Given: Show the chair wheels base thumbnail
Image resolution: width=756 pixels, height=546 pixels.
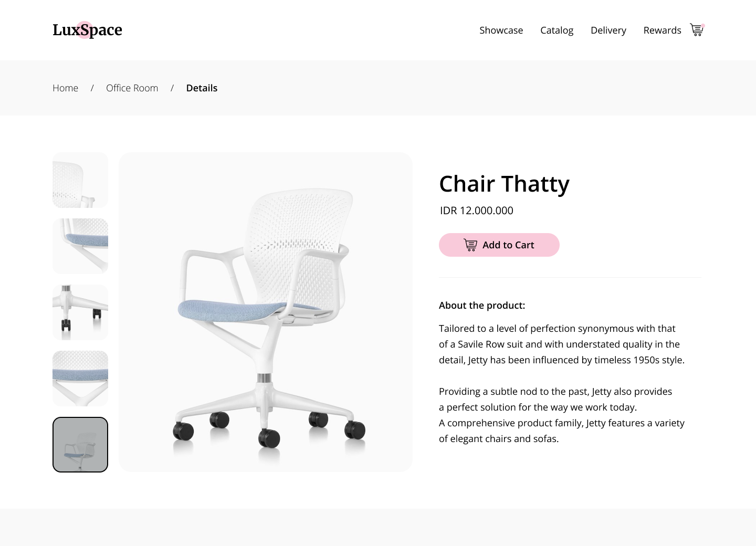Looking at the screenshot, I should tap(80, 312).
